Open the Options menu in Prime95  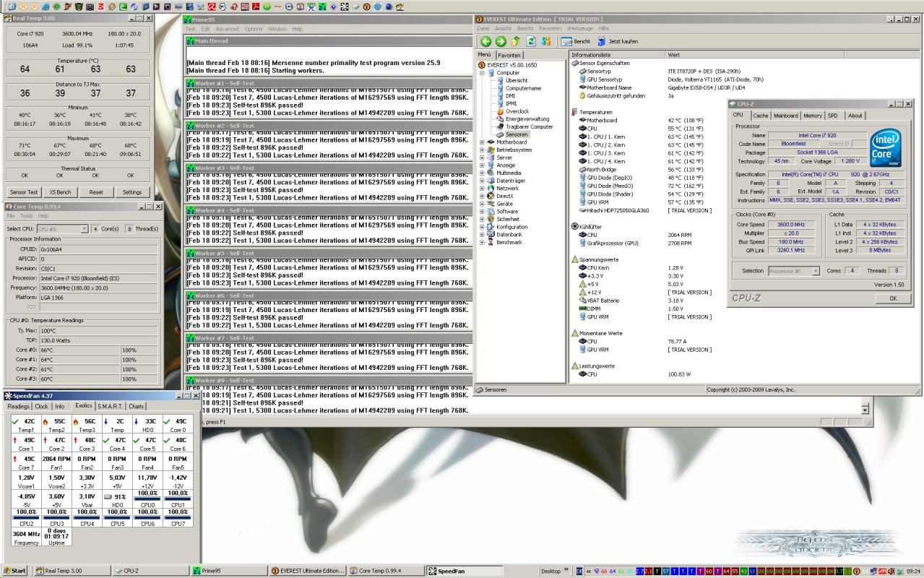coord(254,29)
